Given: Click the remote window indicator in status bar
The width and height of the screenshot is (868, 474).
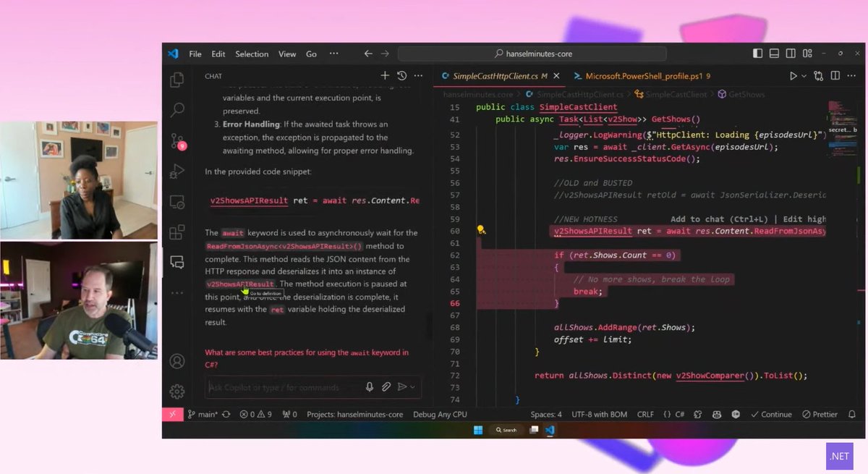Looking at the screenshot, I should [172, 415].
